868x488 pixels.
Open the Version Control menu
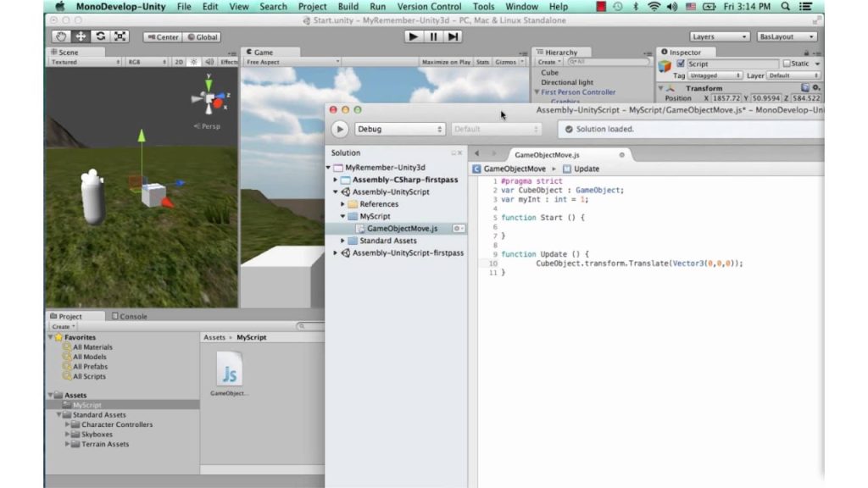pyautogui.click(x=429, y=7)
